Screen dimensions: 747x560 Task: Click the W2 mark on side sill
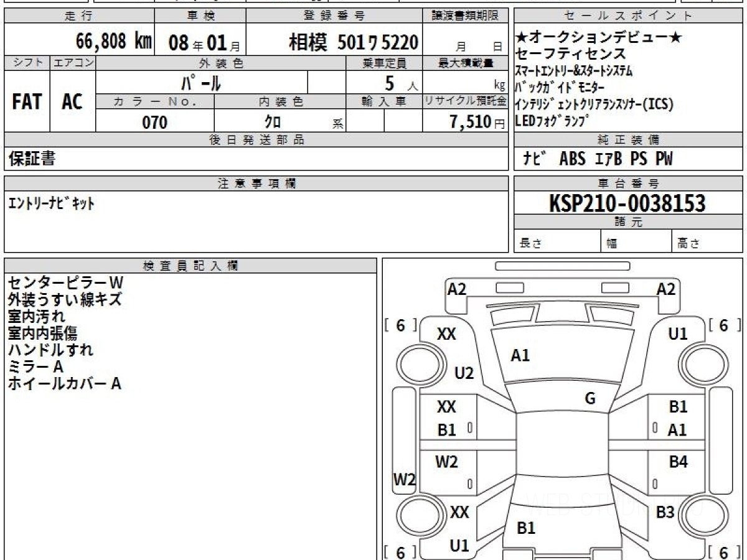(404, 480)
